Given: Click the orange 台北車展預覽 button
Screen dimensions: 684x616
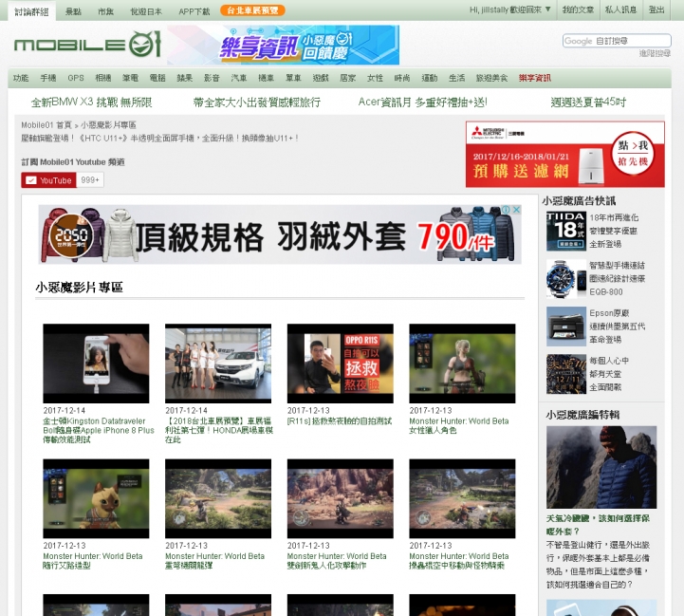Looking at the screenshot, I should coord(252,10).
